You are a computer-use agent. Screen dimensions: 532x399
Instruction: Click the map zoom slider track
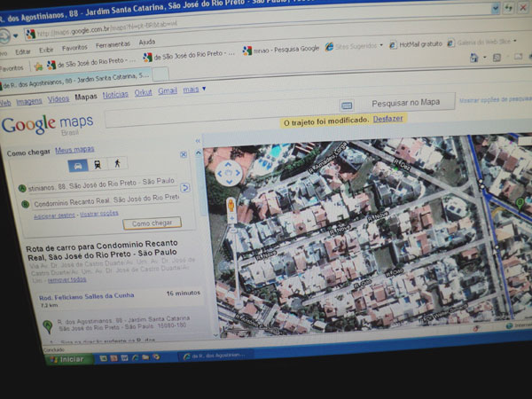(x=236, y=264)
